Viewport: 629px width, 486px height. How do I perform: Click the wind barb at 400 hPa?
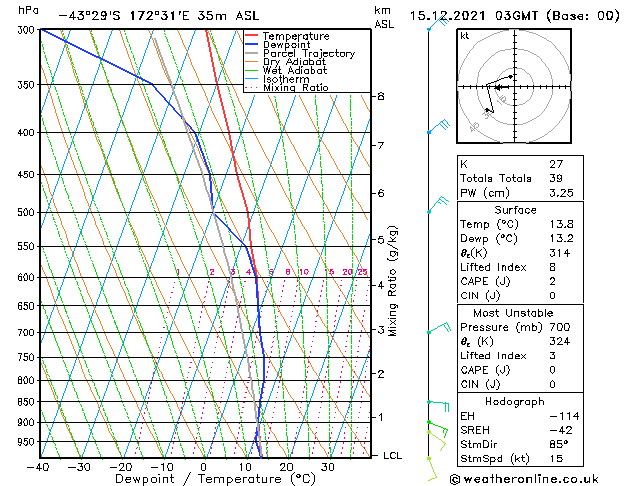(x=437, y=127)
